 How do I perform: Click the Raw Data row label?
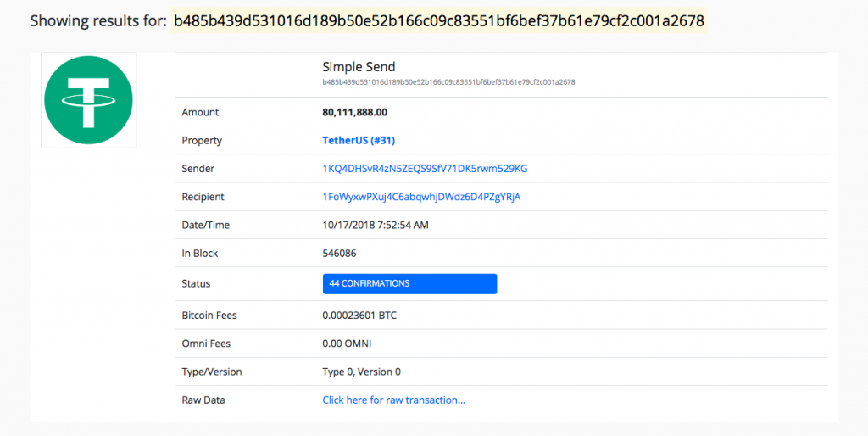203,400
